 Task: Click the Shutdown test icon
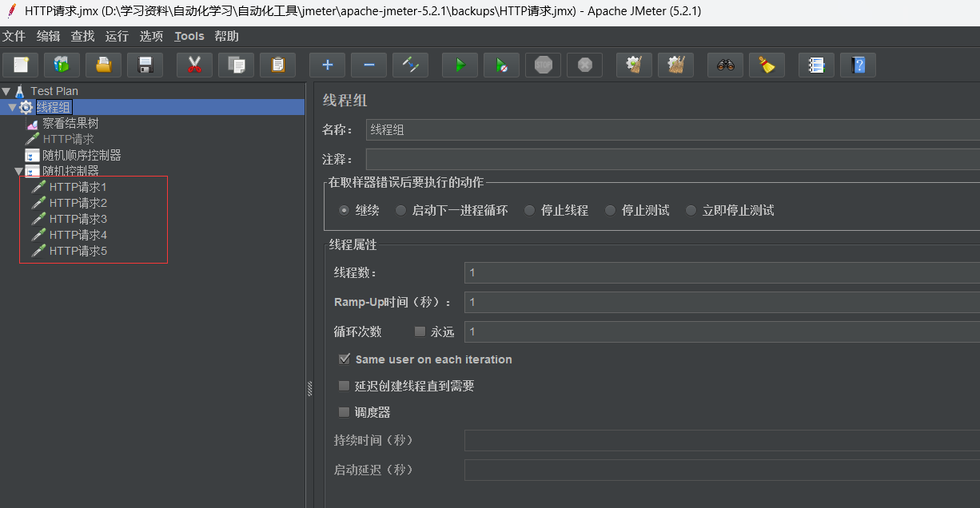click(x=584, y=65)
